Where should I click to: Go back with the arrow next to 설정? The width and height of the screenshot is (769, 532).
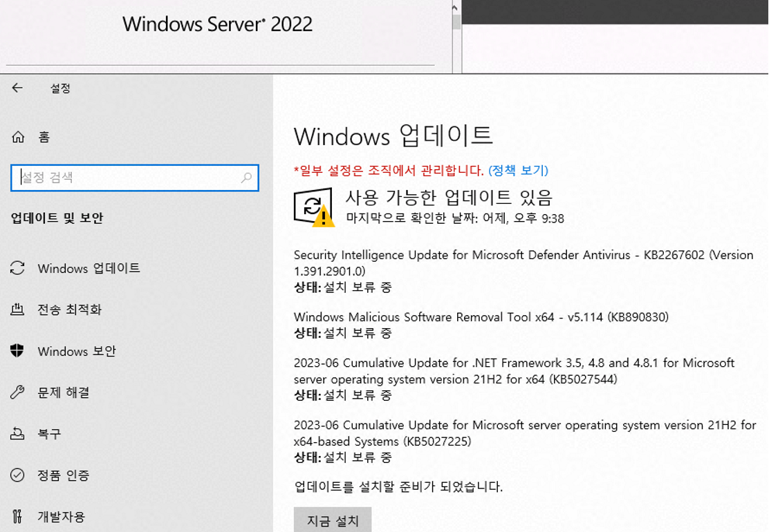pyautogui.click(x=17, y=88)
